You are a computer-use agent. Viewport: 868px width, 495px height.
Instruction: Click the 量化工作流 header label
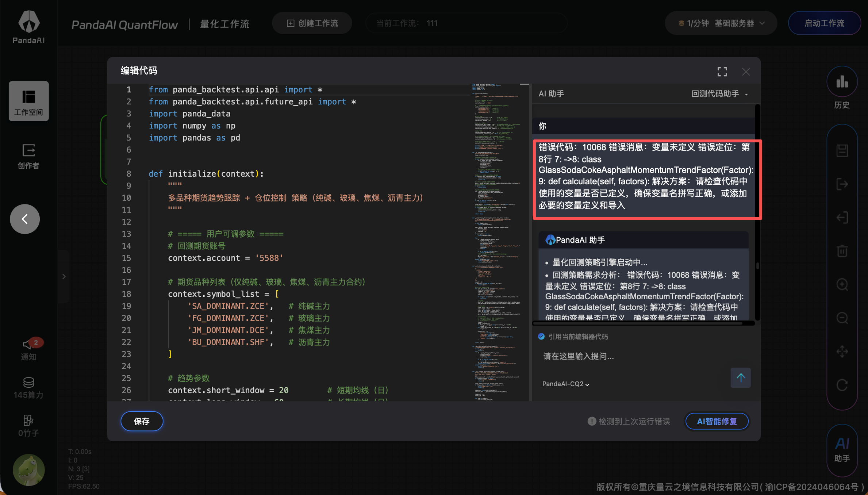tap(224, 24)
